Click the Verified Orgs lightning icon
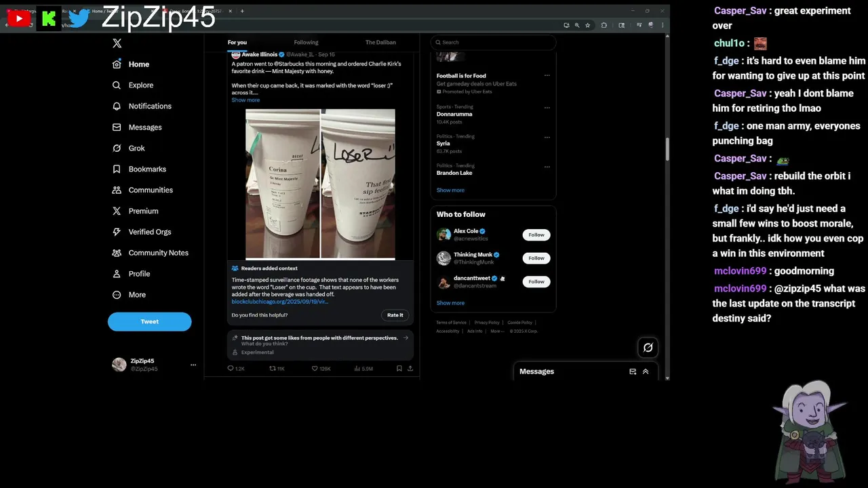Screen dimensions: 868x488 [117, 232]
